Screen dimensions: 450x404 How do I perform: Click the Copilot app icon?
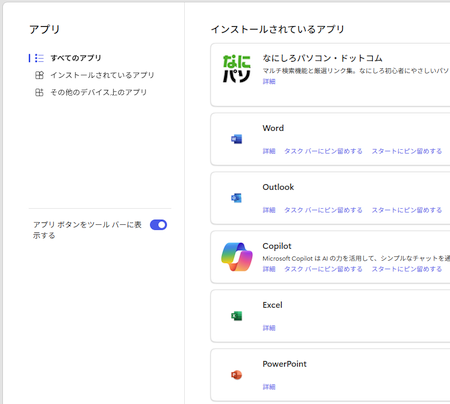click(x=237, y=257)
